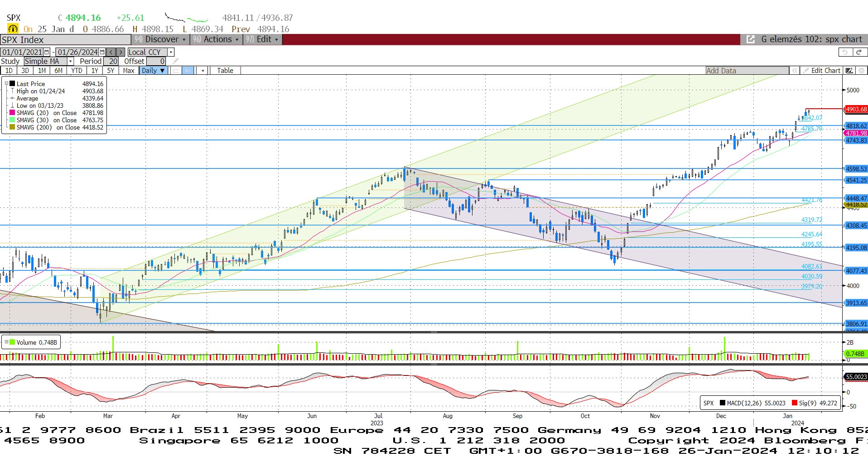Viewport: 868px width, 476px height.
Task: Switch to line chart type icon
Action: tap(176, 71)
